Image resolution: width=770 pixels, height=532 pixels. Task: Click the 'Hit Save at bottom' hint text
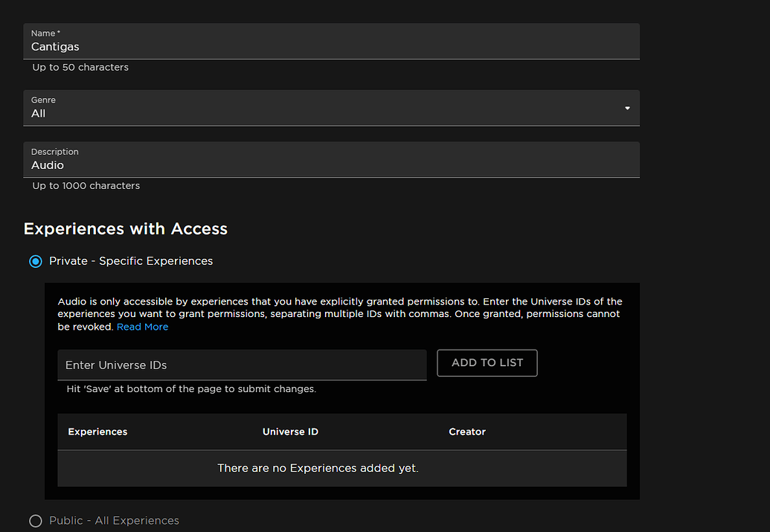[191, 389]
